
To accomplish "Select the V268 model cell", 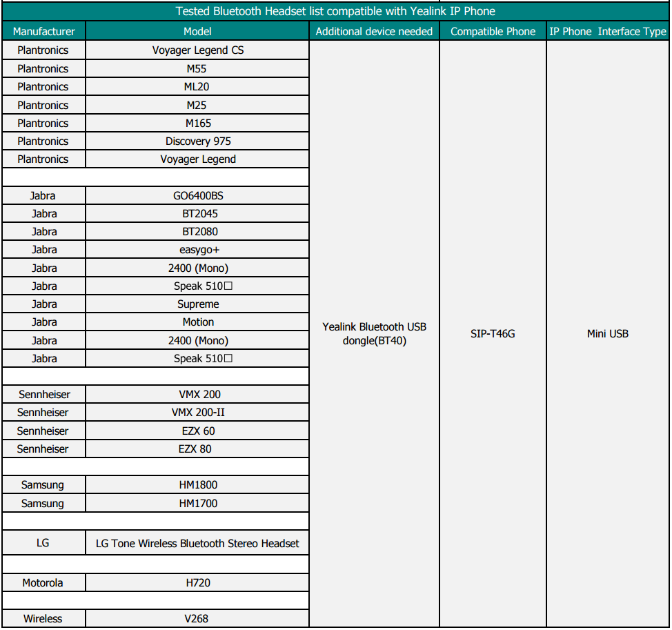I will point(197,618).
